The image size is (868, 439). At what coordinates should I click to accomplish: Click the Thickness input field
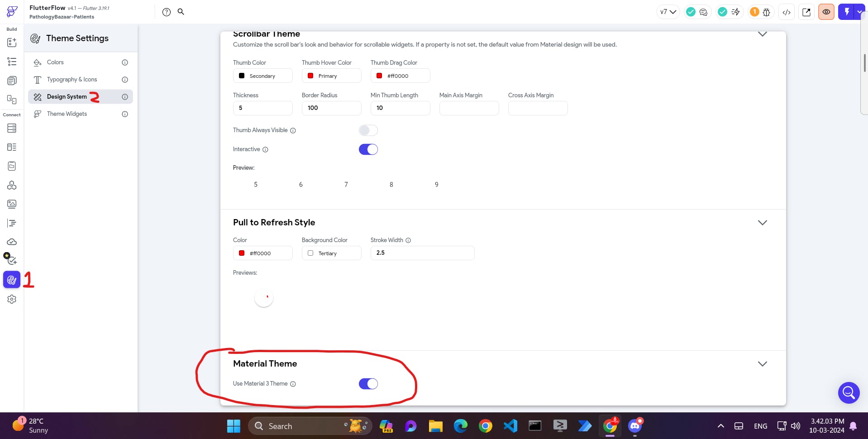tap(263, 108)
